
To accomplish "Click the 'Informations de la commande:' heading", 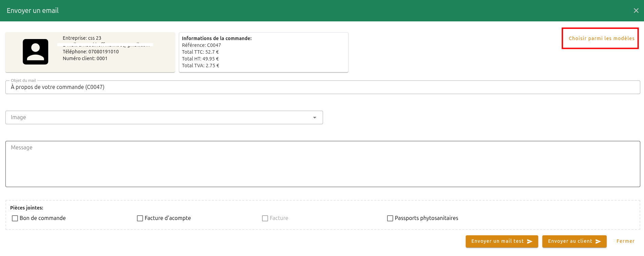I will [217, 38].
